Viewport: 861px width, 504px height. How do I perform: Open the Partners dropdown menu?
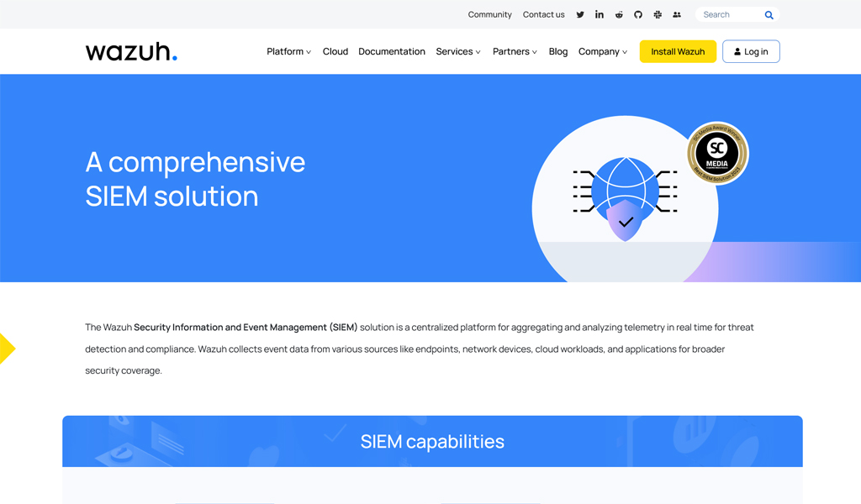click(515, 51)
